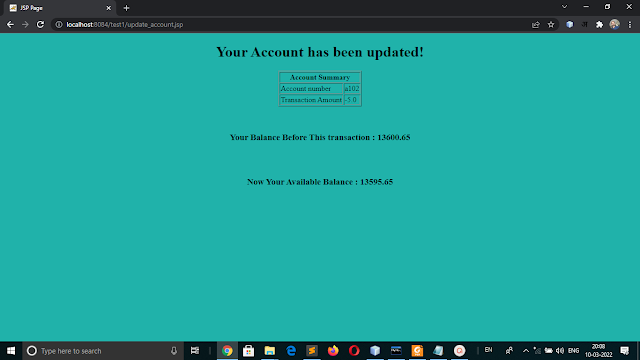Start voice search with microphone icon
The image size is (640, 360).
(174, 351)
